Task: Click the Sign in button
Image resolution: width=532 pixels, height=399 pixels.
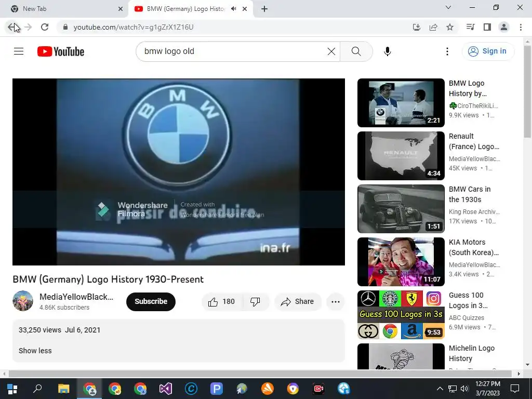Action: pos(488,51)
